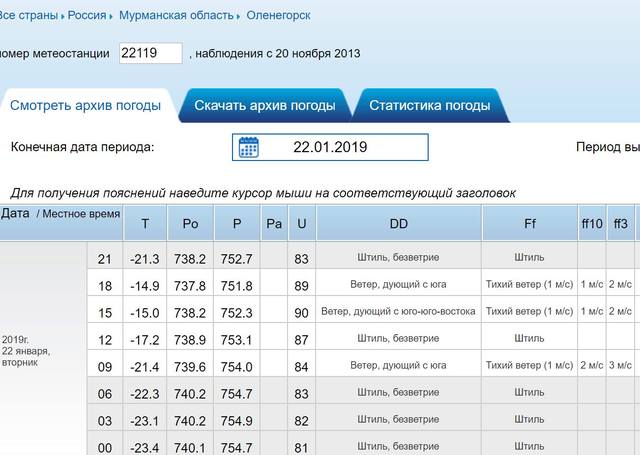
Task: Select 'Смотреть архив погоды' tab
Action: pos(86,105)
